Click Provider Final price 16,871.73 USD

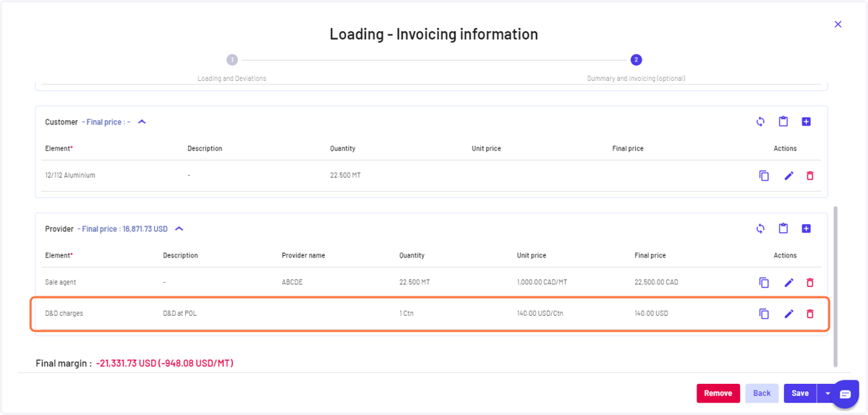click(x=124, y=229)
